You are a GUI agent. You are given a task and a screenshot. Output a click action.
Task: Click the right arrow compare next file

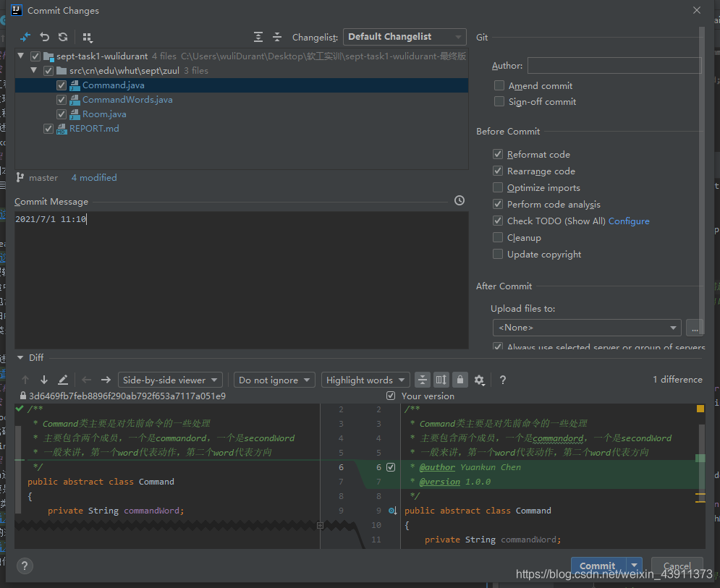click(106, 380)
